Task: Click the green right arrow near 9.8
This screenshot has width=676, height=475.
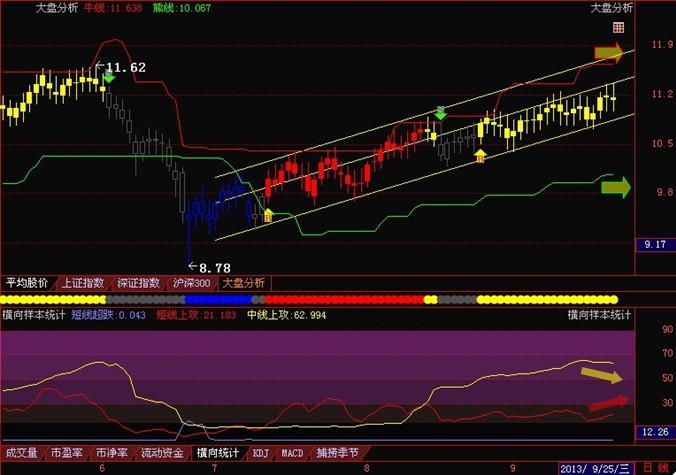Action: pos(616,186)
